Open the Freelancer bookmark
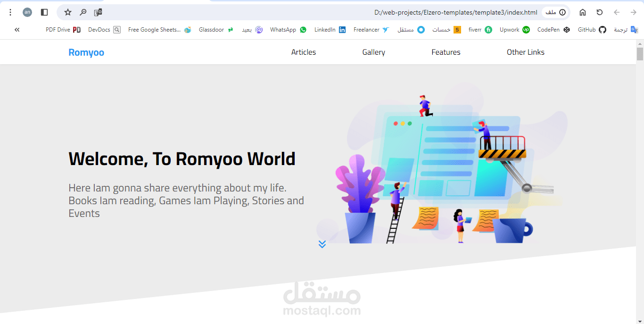This screenshot has width=644, height=324. 372,30
